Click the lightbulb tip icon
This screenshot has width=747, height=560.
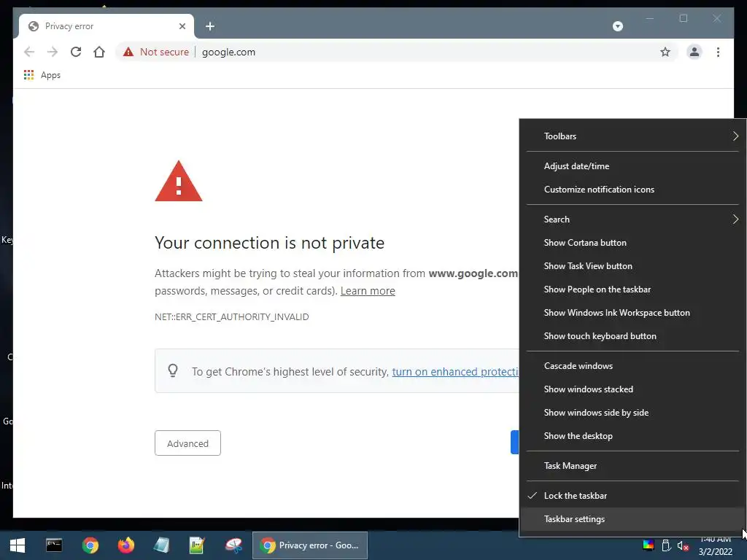[x=173, y=370]
